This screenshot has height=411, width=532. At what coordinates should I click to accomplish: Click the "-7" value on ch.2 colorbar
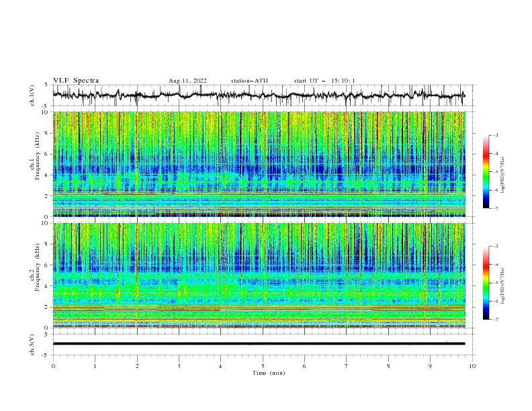tap(495, 320)
